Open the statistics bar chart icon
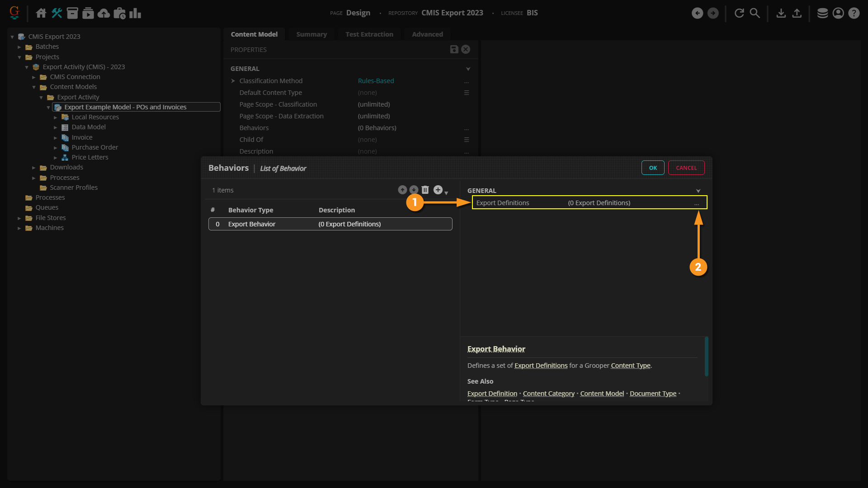 135,13
